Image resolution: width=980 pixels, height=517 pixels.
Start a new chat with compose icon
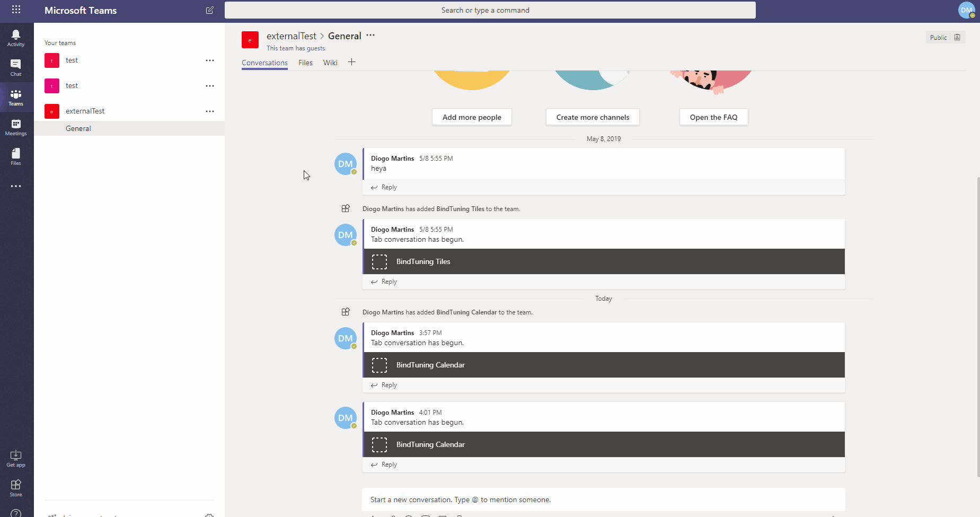(x=210, y=10)
